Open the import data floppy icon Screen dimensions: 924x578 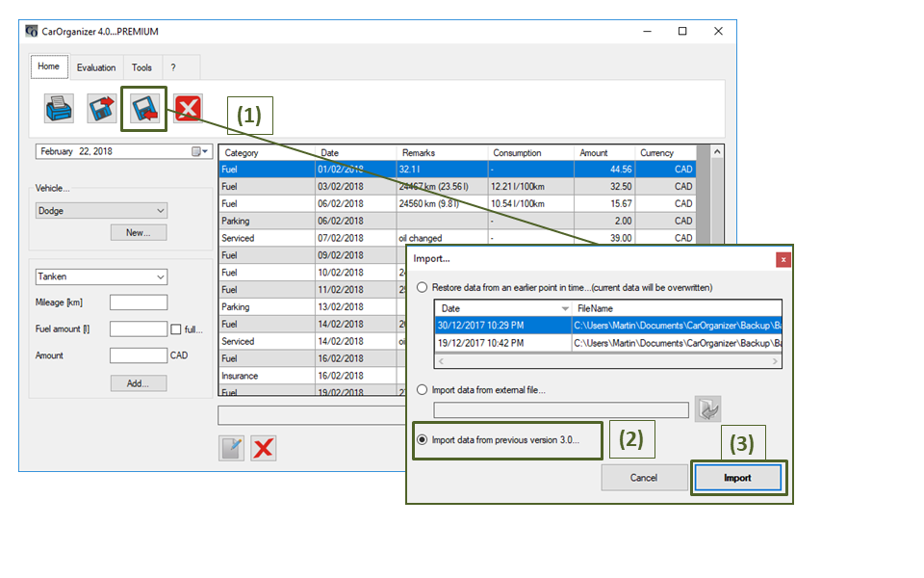(x=144, y=108)
